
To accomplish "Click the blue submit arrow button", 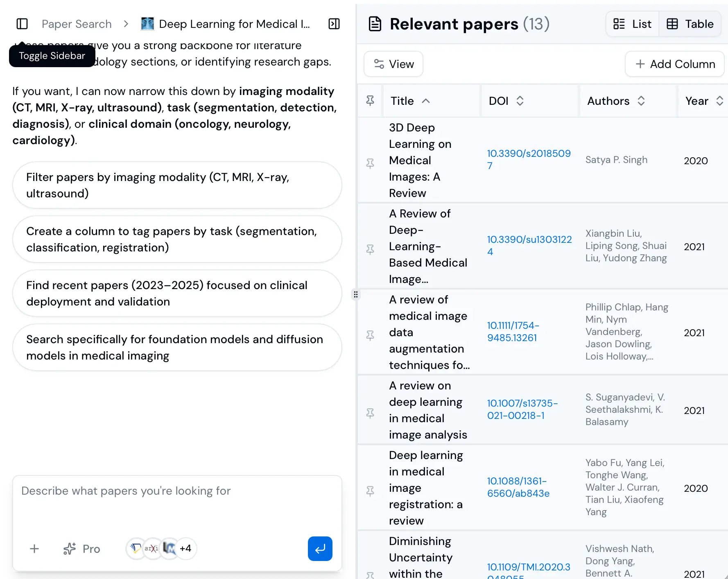I will click(x=320, y=549).
